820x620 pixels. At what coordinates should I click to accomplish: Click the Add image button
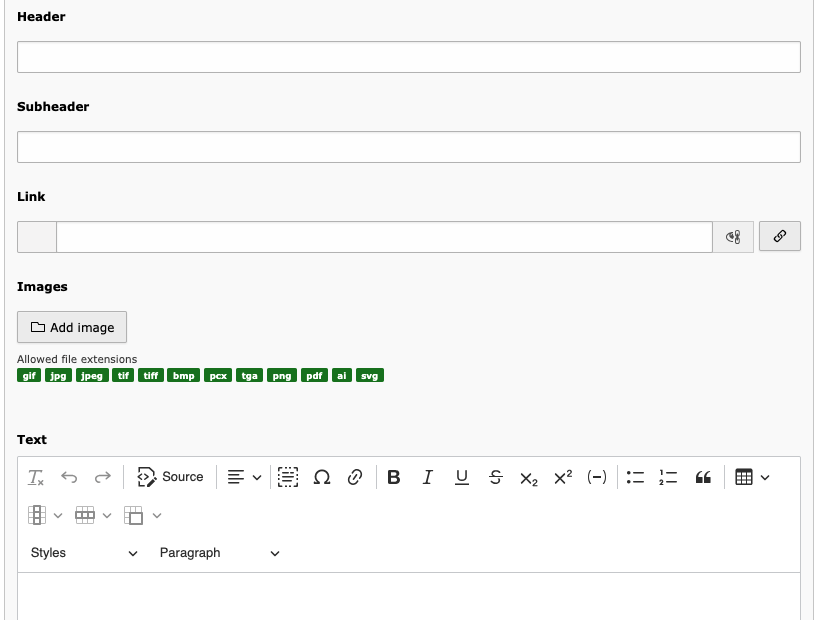[72, 327]
